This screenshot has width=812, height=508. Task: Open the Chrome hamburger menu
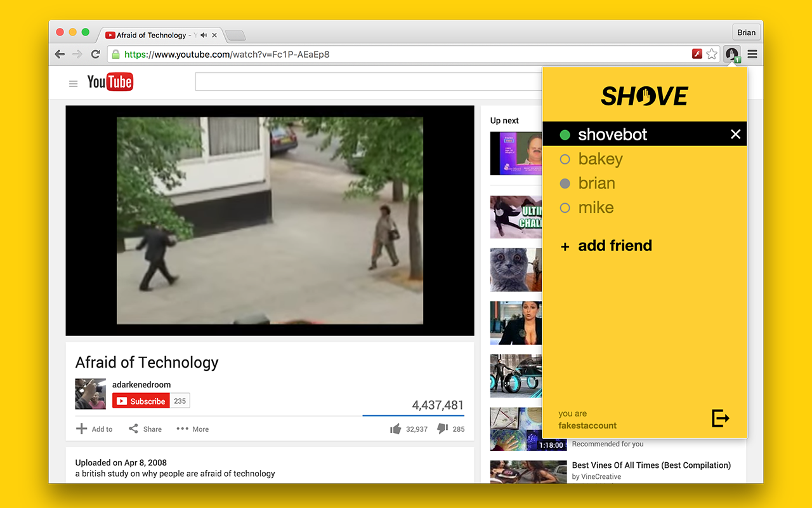tap(752, 54)
